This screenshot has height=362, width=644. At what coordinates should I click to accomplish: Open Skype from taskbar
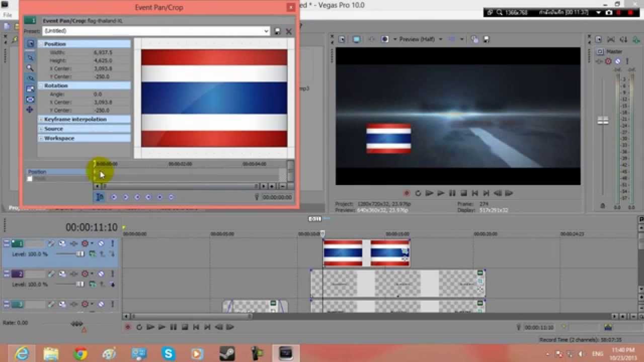pos(169,354)
